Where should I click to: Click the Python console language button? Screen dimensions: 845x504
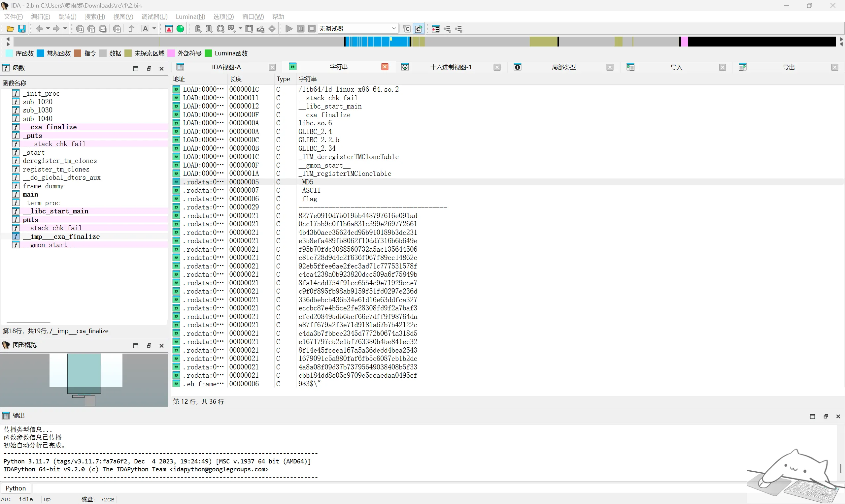(16, 488)
